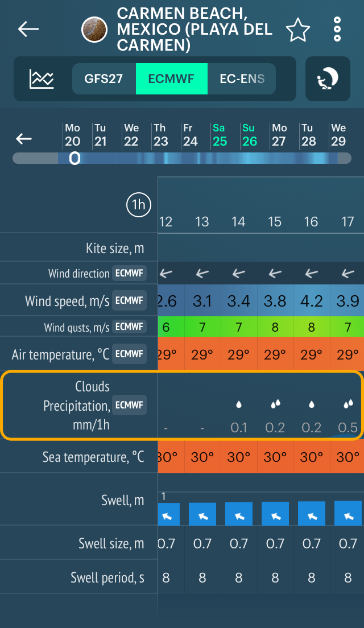This screenshot has height=628, width=364.
Task: Open the ECMWF label on Clouds Precipitation row
Action: [x=129, y=406]
